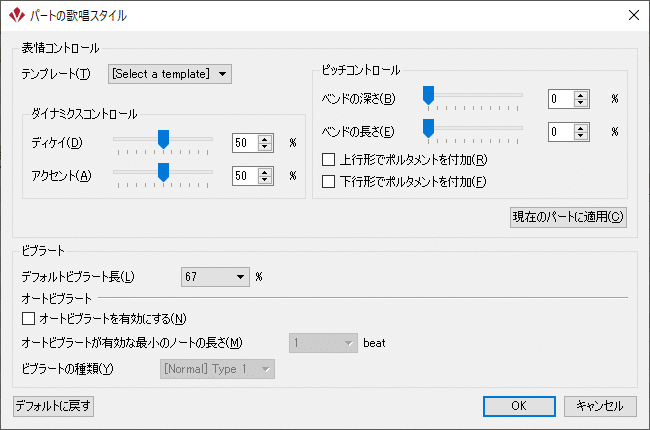Decrease ベンドの長さ value with down arrow

point(580,136)
